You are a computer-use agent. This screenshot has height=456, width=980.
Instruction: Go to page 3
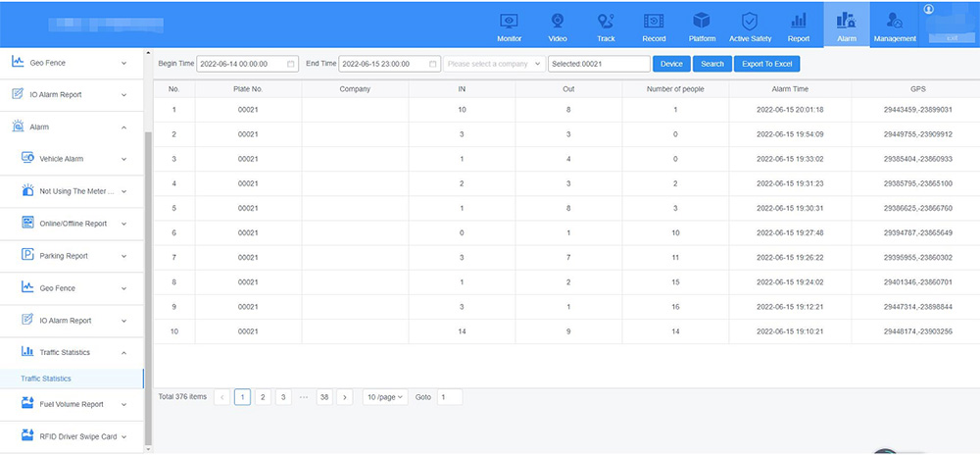pyautogui.click(x=283, y=397)
